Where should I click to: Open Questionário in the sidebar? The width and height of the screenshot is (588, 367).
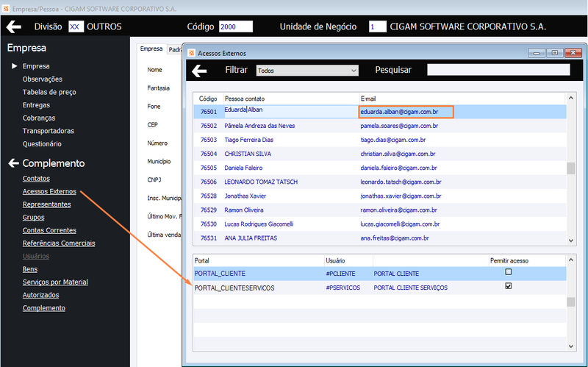pos(42,144)
